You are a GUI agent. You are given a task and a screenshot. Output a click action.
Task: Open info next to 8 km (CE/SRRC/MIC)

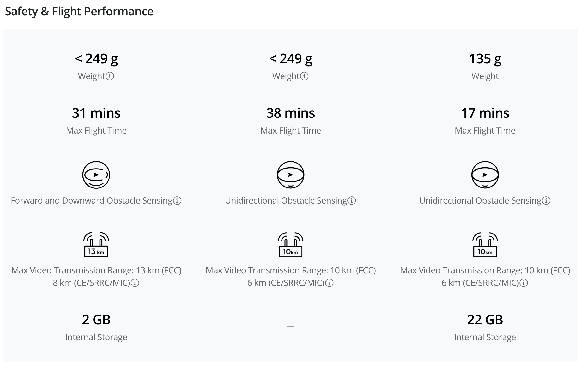tap(135, 283)
